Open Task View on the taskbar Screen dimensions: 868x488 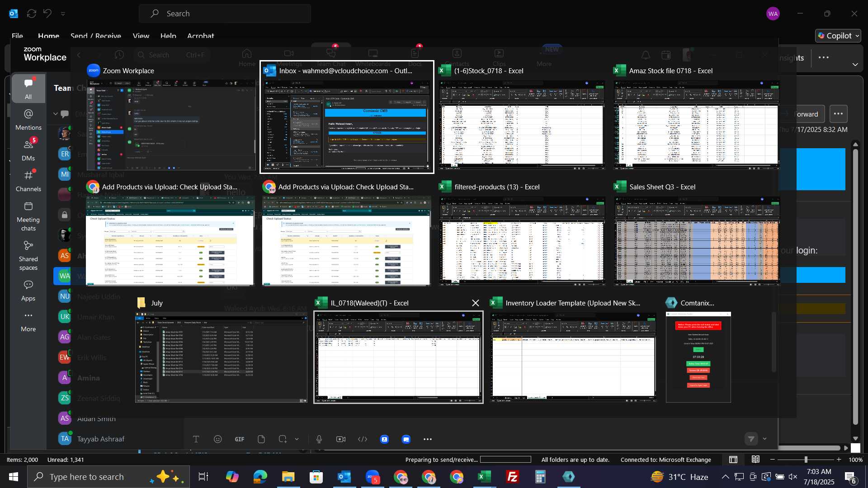[x=203, y=477]
